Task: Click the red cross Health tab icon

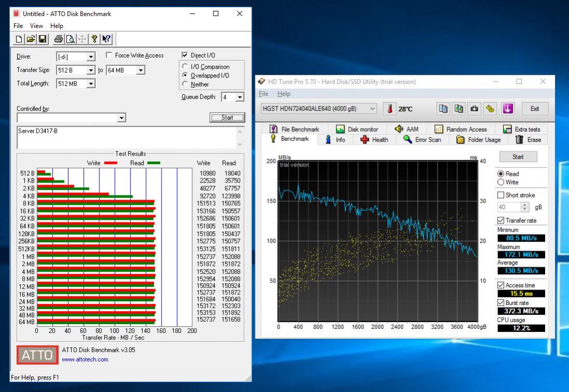Action: pyautogui.click(x=364, y=139)
